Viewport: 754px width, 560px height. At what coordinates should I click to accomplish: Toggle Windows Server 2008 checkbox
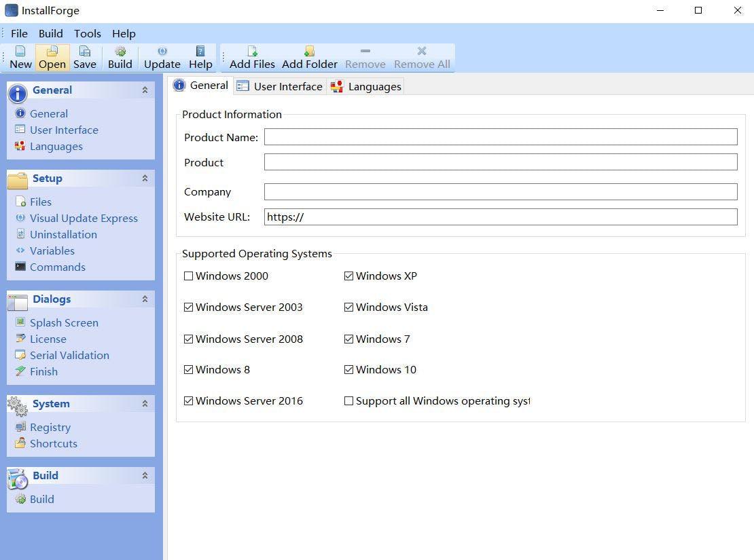[x=189, y=339]
